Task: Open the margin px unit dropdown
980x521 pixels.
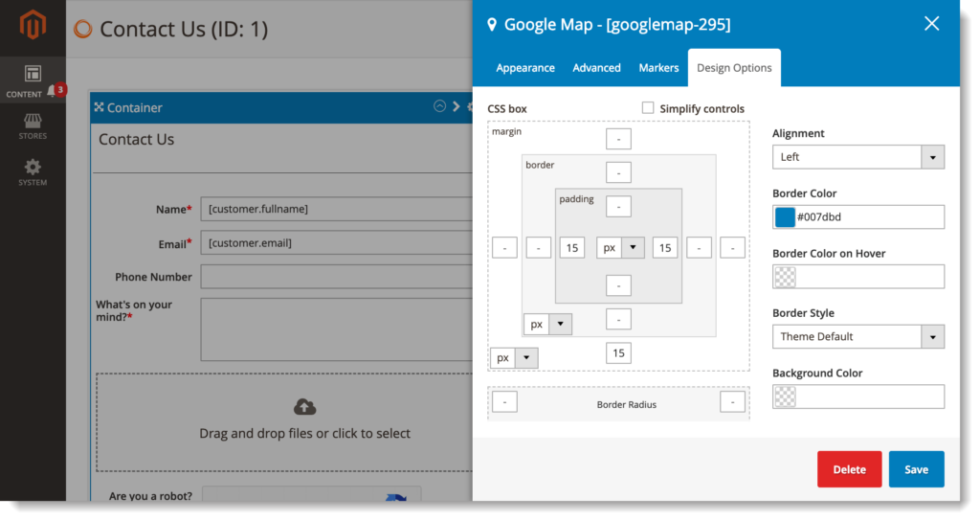Action: 514,358
